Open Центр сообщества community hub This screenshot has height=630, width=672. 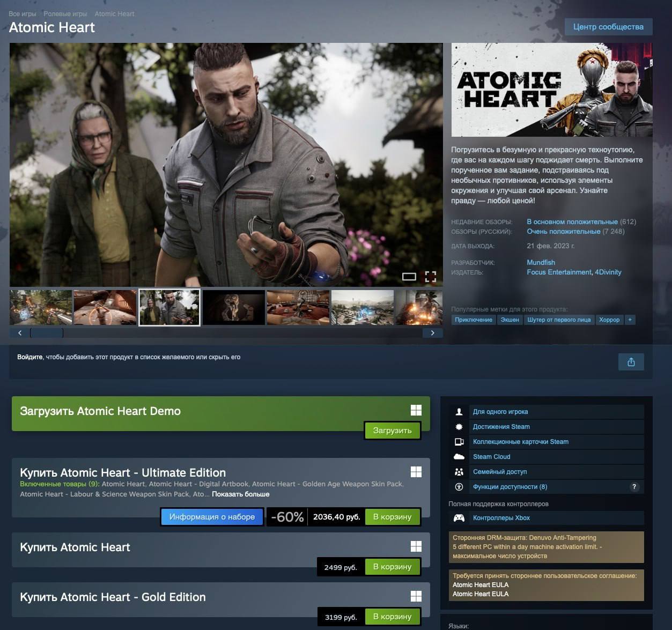pos(608,27)
